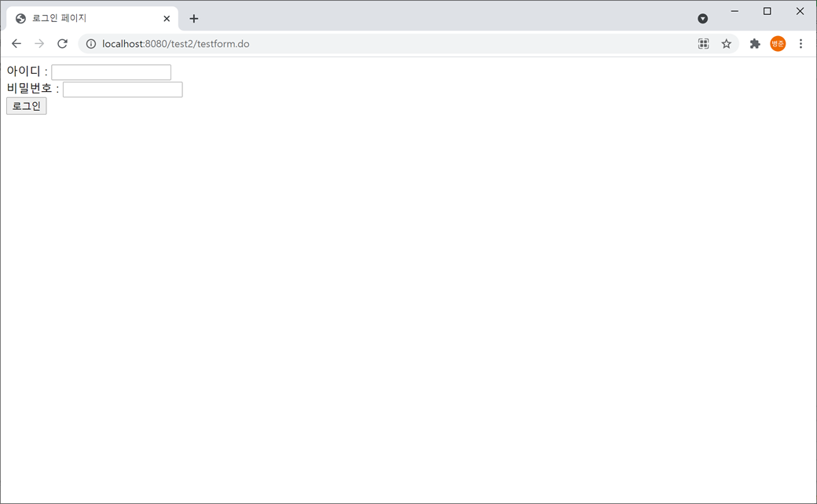
Task: View site information icon in address bar
Action: [90, 44]
